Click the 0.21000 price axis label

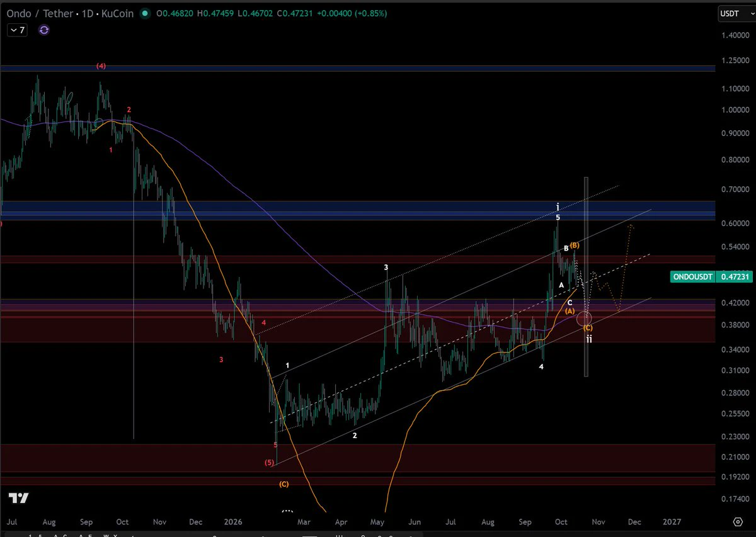point(734,457)
